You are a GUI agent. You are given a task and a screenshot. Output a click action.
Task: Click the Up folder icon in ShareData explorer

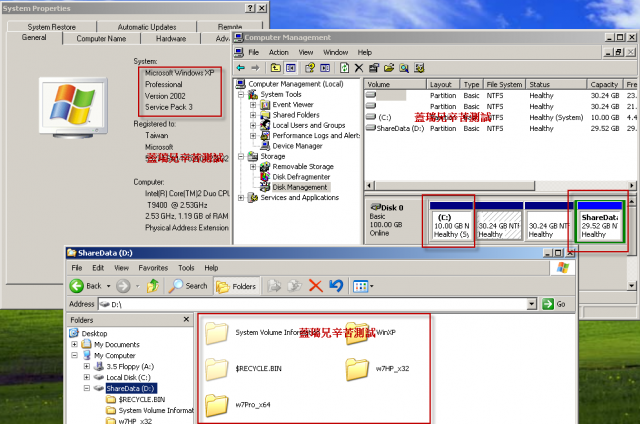(153, 286)
